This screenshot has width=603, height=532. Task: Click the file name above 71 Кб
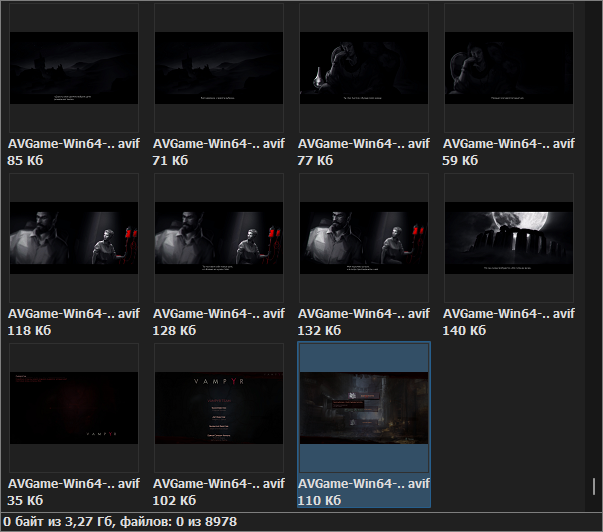(219, 144)
